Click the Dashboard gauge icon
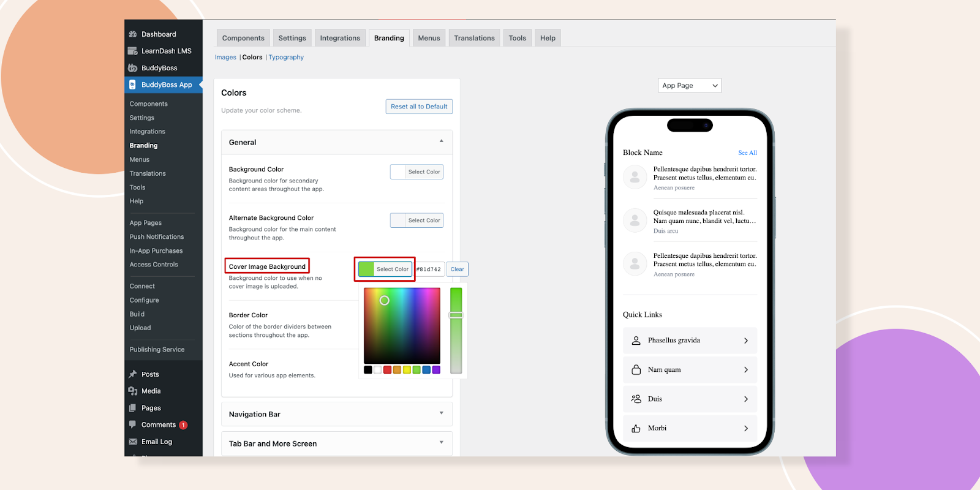Screen dimensions: 980x490 coord(133,34)
